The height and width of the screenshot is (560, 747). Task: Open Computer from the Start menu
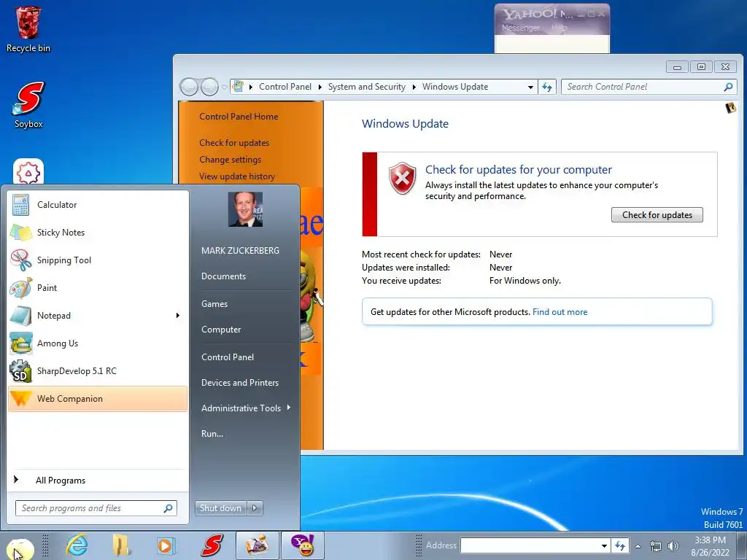coord(221,330)
